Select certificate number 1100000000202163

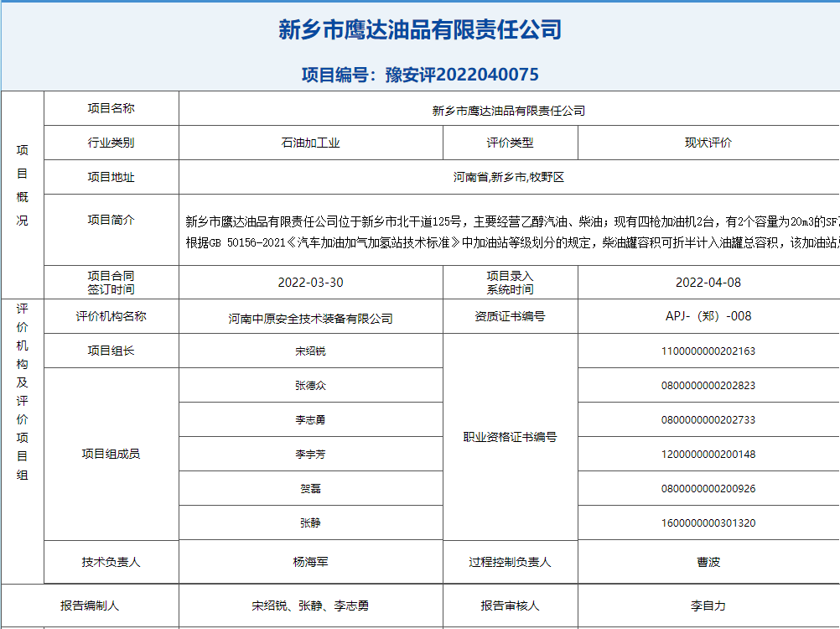pyautogui.click(x=708, y=351)
